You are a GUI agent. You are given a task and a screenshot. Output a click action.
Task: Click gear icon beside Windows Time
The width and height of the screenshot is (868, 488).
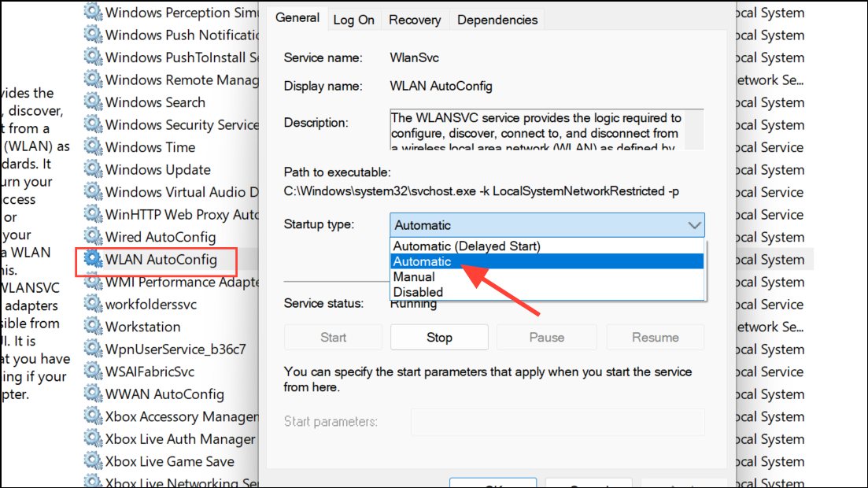point(93,146)
